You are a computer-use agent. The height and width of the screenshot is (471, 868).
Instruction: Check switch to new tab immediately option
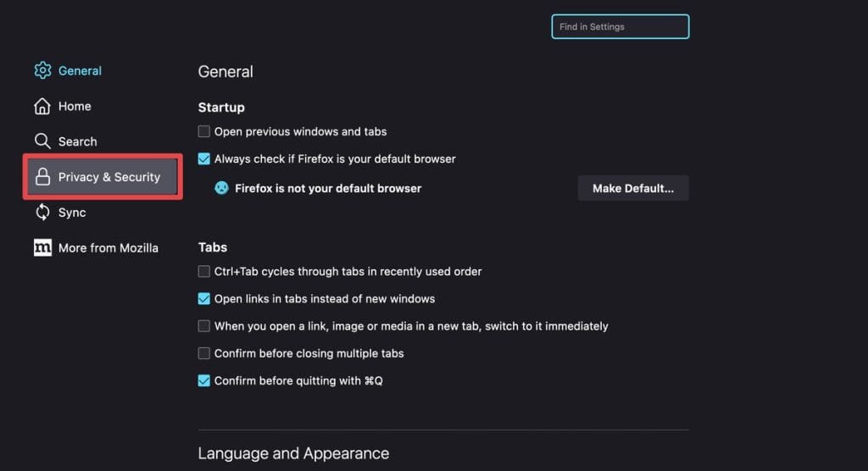[204, 326]
